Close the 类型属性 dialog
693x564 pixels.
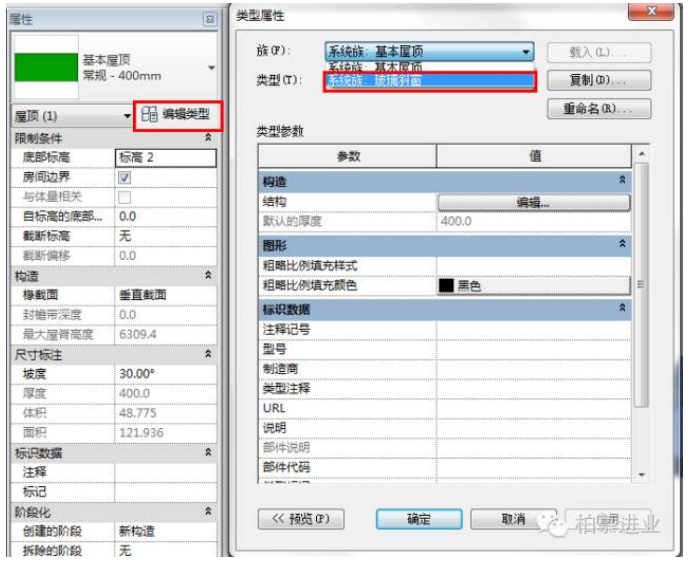click(651, 11)
